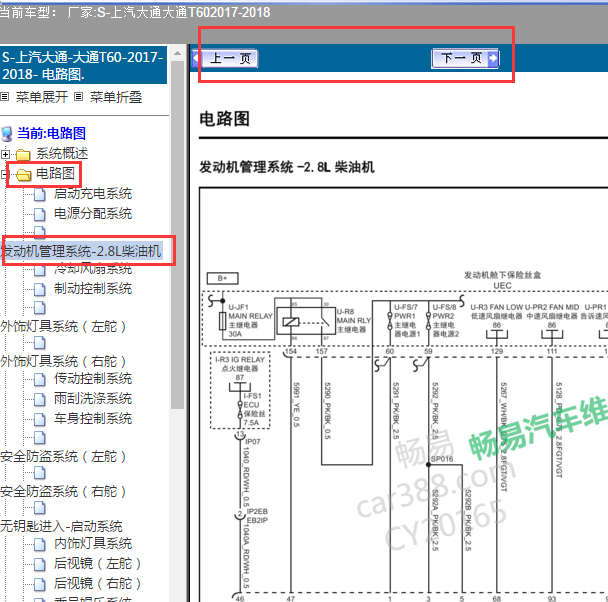Screen dimensions: 608x602
Task: Open 内饰灯具系统 circuit page
Action: click(x=93, y=543)
